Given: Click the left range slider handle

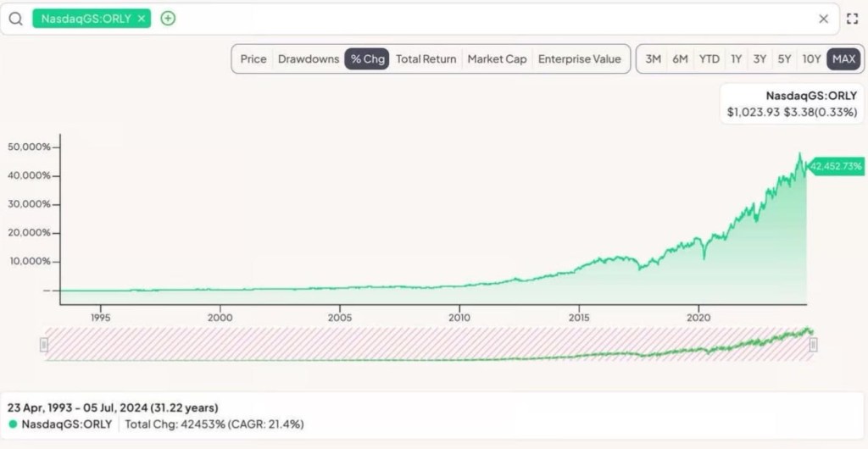Looking at the screenshot, I should (44, 344).
